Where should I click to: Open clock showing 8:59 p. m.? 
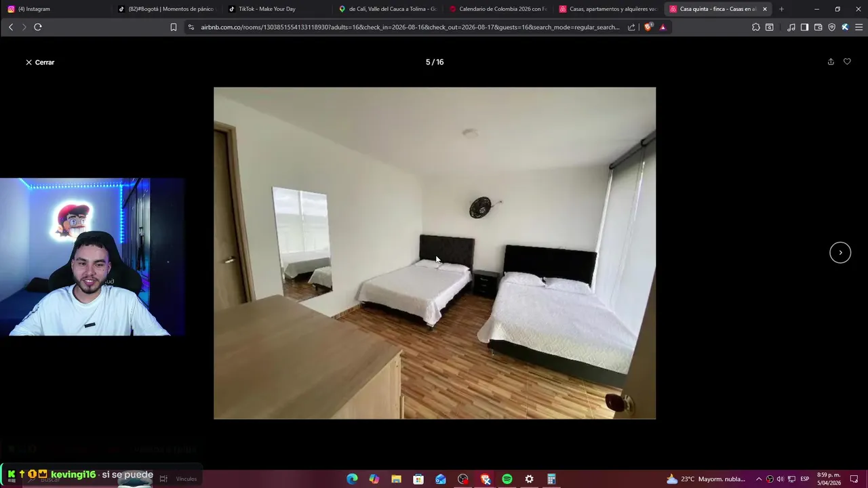(x=829, y=479)
